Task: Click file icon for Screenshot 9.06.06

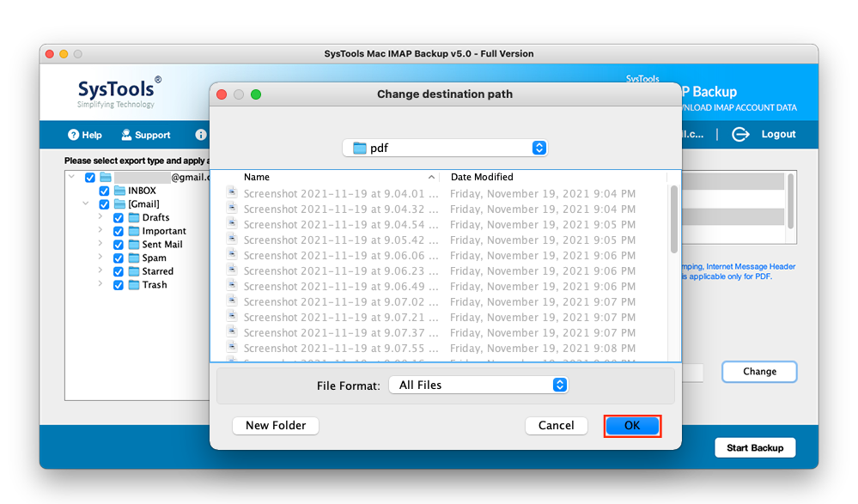Action: pyautogui.click(x=233, y=254)
